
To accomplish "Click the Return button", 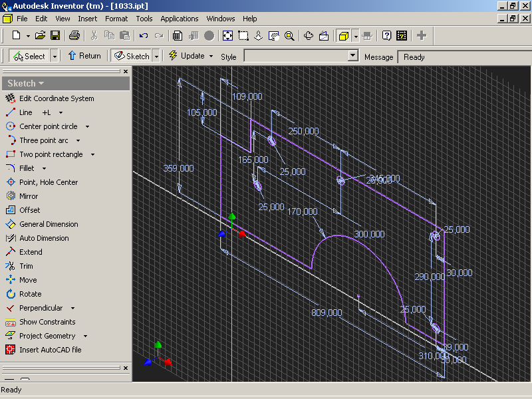I will click(x=85, y=56).
